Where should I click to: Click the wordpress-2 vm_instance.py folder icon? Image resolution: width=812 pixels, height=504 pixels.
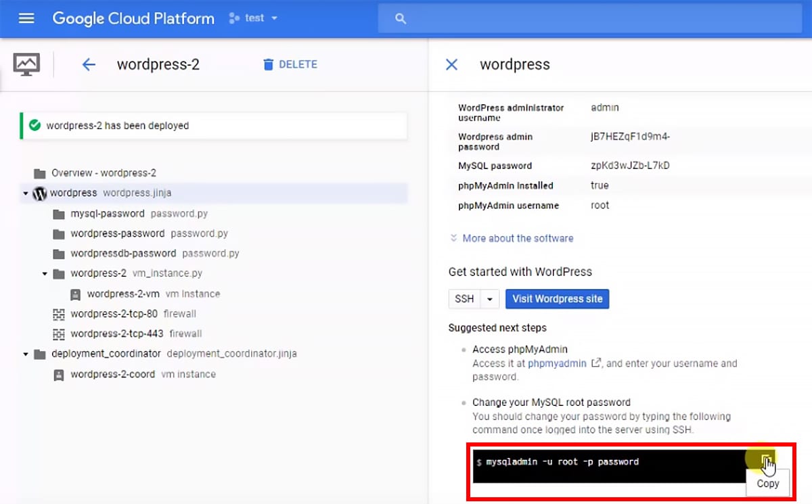(x=59, y=274)
